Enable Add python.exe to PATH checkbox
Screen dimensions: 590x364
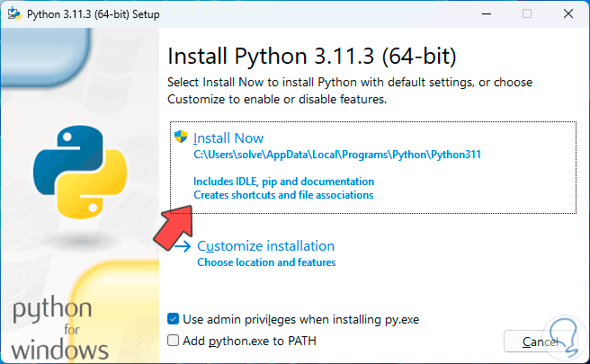[174, 341]
